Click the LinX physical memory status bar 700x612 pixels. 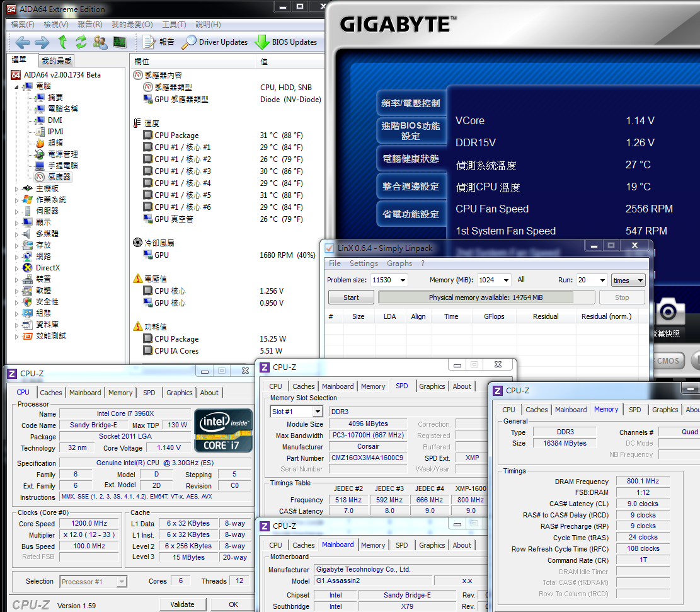(x=486, y=297)
